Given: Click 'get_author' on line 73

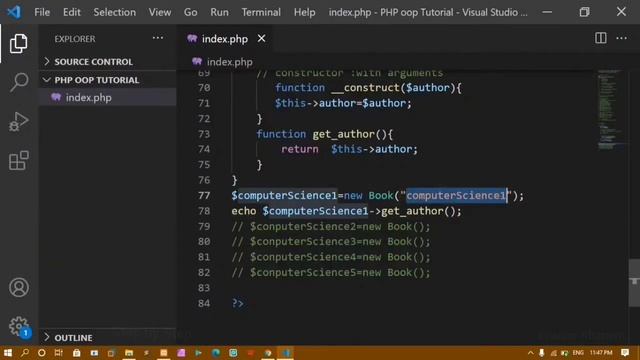Looking at the screenshot, I should (343, 134).
